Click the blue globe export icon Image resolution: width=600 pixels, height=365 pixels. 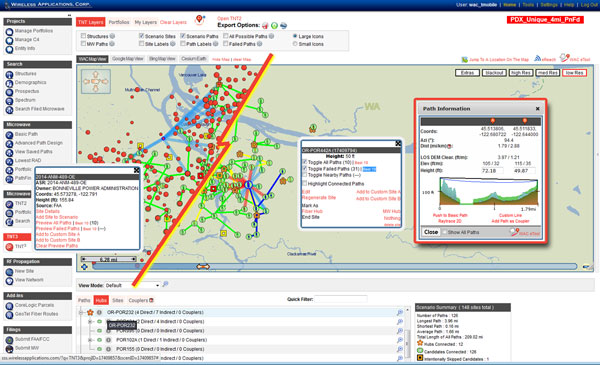284,26
